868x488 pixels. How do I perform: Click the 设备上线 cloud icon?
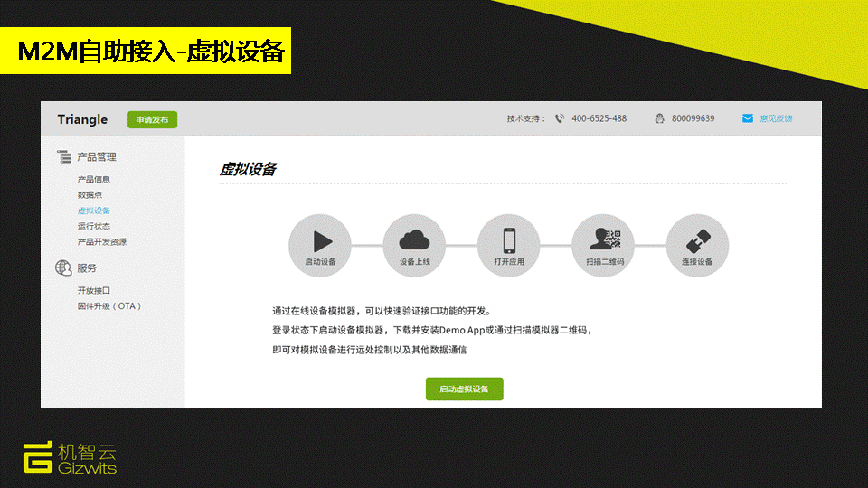[414, 240]
